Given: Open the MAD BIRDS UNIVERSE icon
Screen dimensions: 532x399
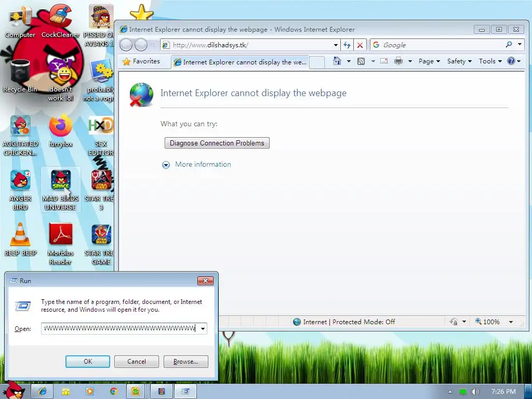Looking at the screenshot, I should pos(61,190).
